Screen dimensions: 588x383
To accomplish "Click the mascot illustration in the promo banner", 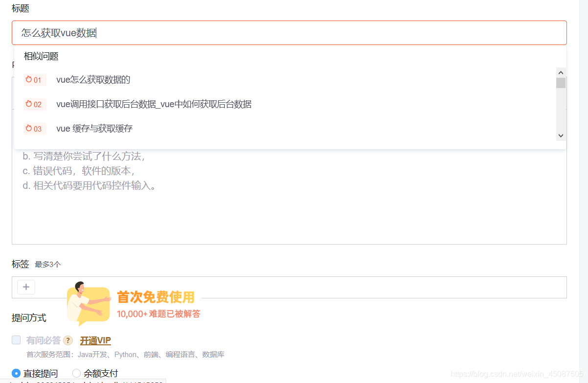I will pos(88,301).
